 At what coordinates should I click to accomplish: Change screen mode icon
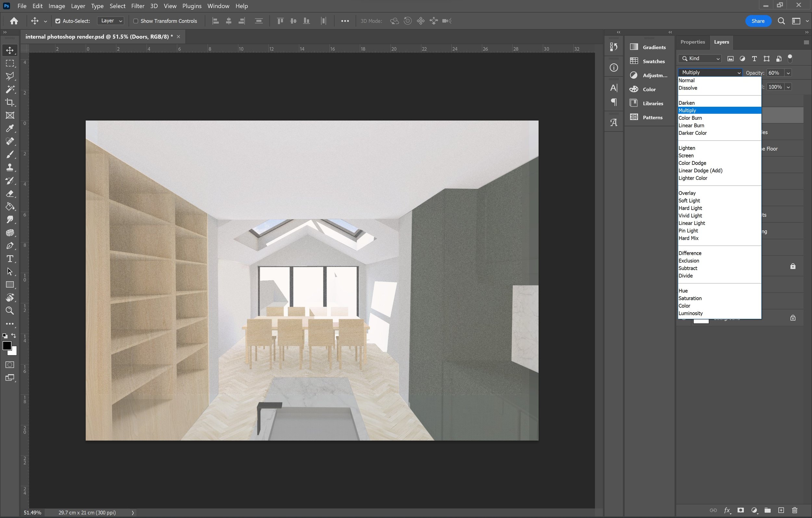coord(10,378)
